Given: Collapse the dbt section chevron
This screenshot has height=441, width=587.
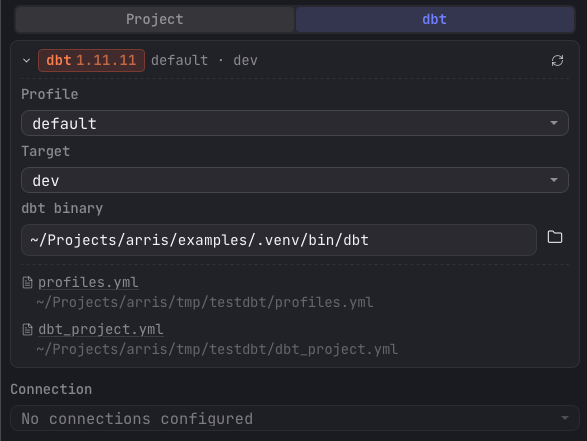Looking at the screenshot, I should coord(26,60).
